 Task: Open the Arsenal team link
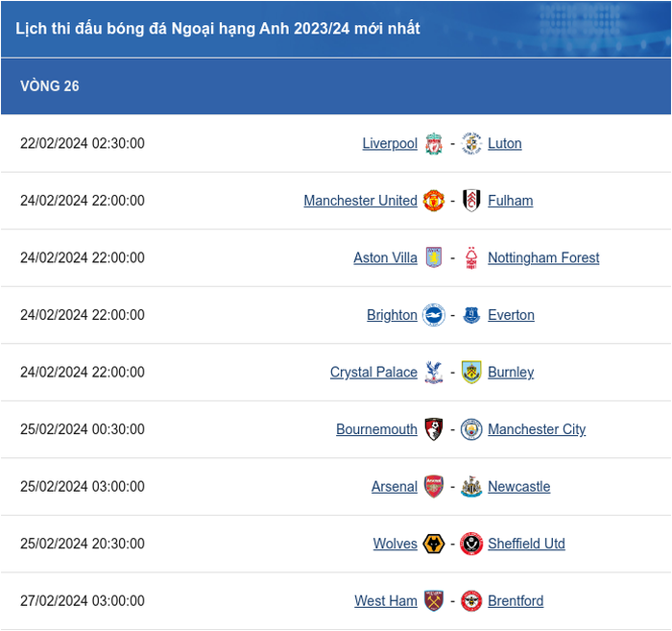(x=395, y=487)
